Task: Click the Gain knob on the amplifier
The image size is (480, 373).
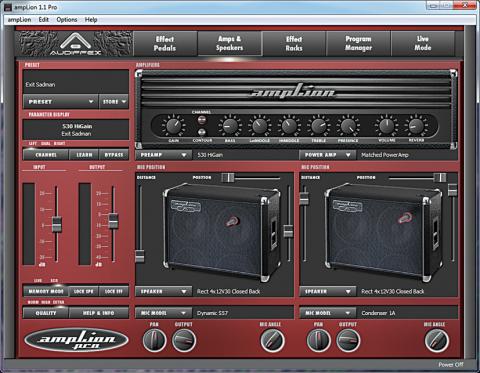Action: [x=173, y=126]
